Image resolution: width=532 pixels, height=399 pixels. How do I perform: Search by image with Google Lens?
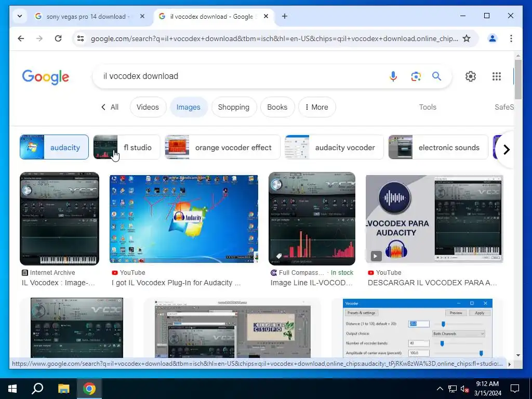point(416,76)
